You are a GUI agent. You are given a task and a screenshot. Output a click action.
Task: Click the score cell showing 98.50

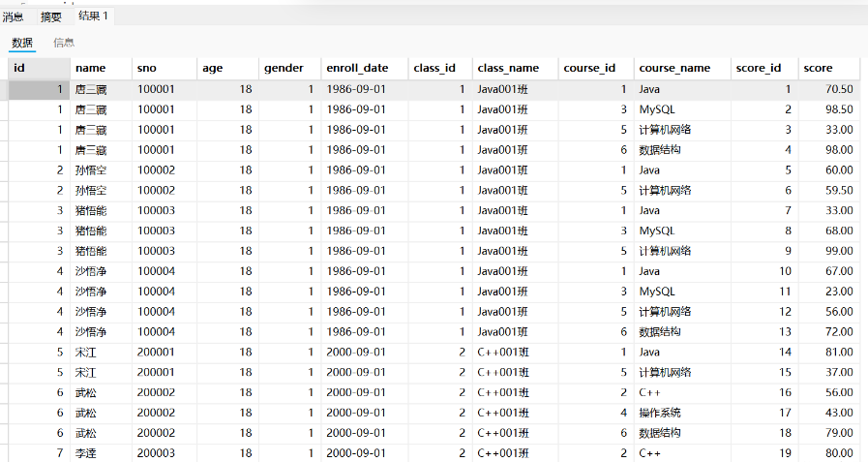pyautogui.click(x=838, y=109)
